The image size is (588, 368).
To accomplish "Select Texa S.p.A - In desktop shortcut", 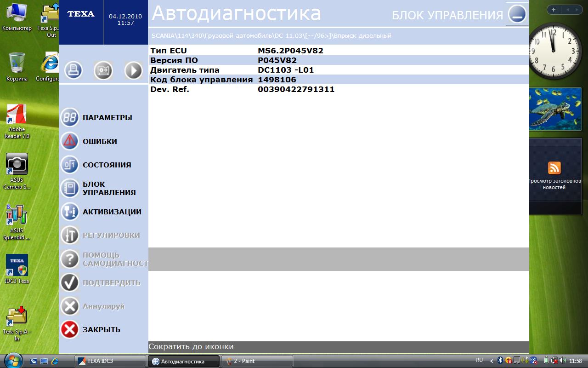I will [x=17, y=323].
